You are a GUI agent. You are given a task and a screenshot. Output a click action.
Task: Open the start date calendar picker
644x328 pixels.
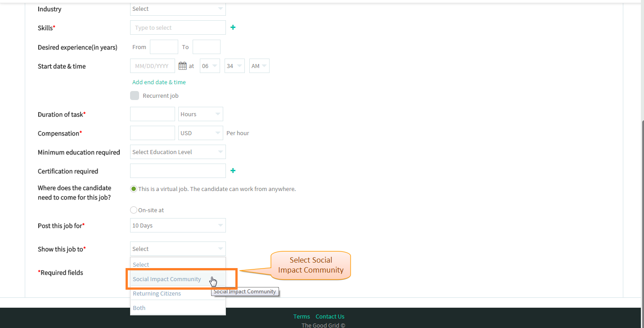(182, 66)
